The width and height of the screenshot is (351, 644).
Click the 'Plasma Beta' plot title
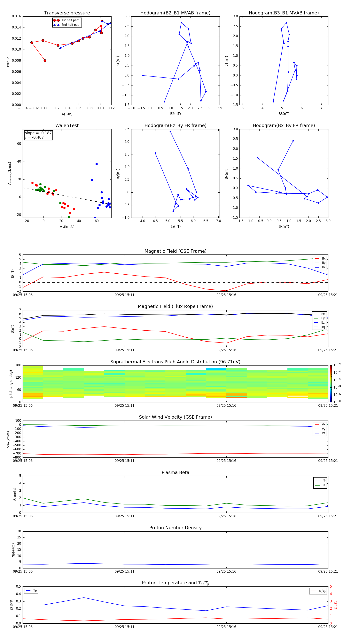[175, 472]
